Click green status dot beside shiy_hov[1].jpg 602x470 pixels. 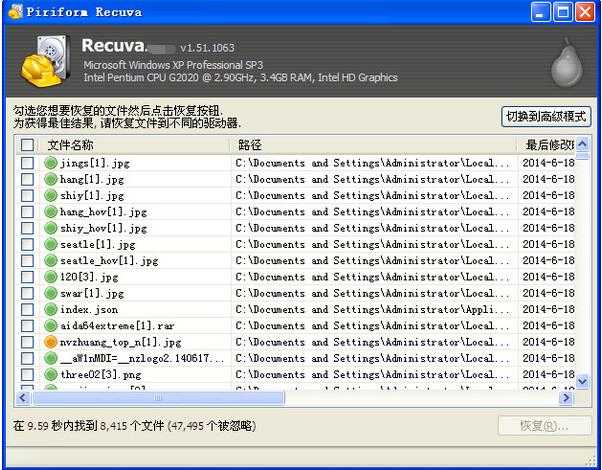(51, 228)
